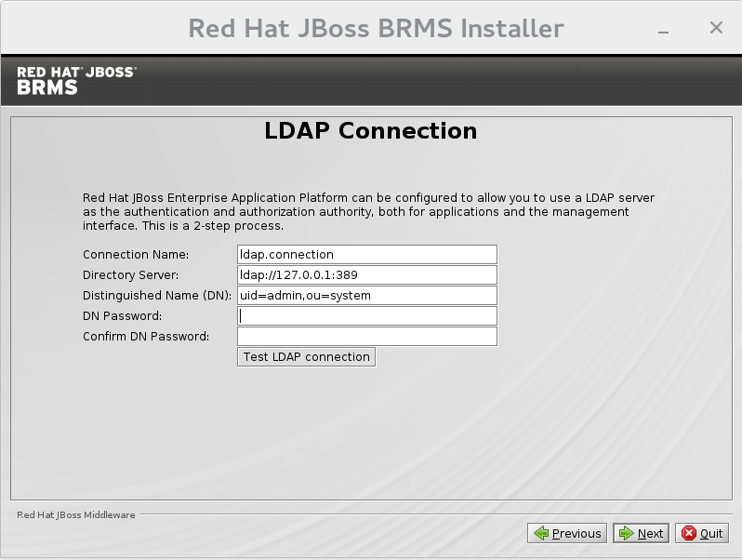This screenshot has height=560, width=742.
Task: Select the Distinguished Name (DN) field
Action: (x=367, y=295)
